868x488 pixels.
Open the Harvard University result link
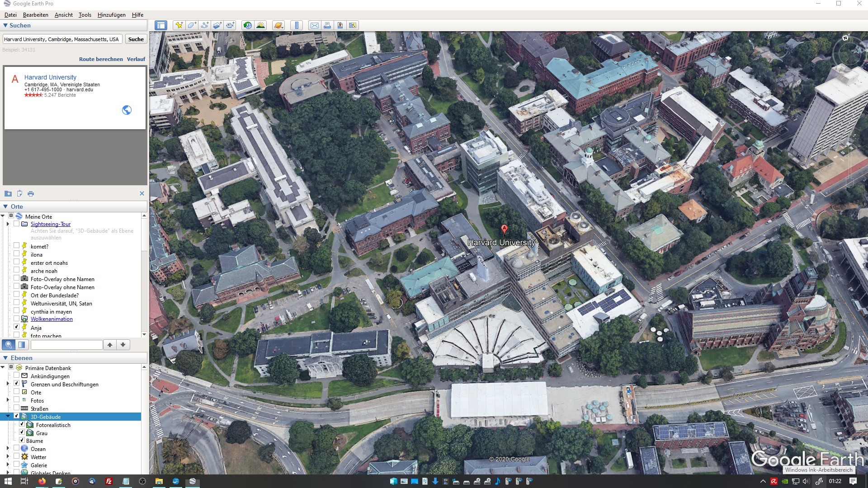(50, 77)
